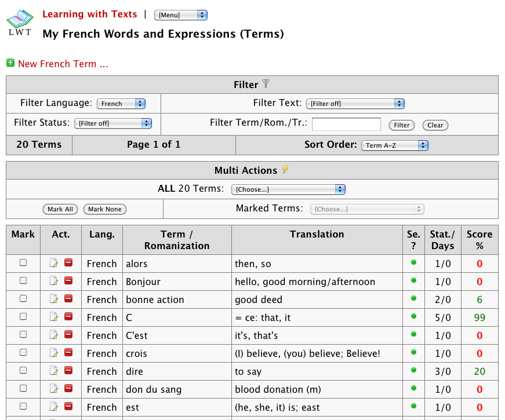Click the Filter Term/Rom./Tr. text field
Viewport: 505px width, 420px height.
pyautogui.click(x=346, y=124)
